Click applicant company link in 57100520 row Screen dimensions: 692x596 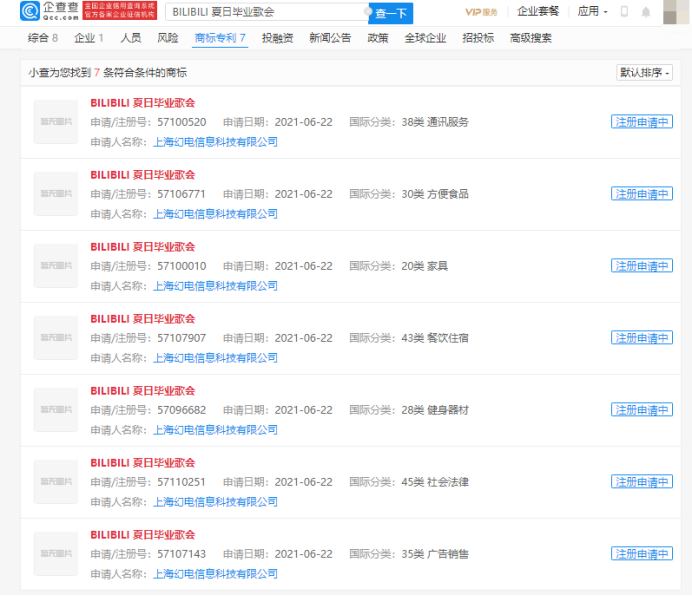coord(215,142)
